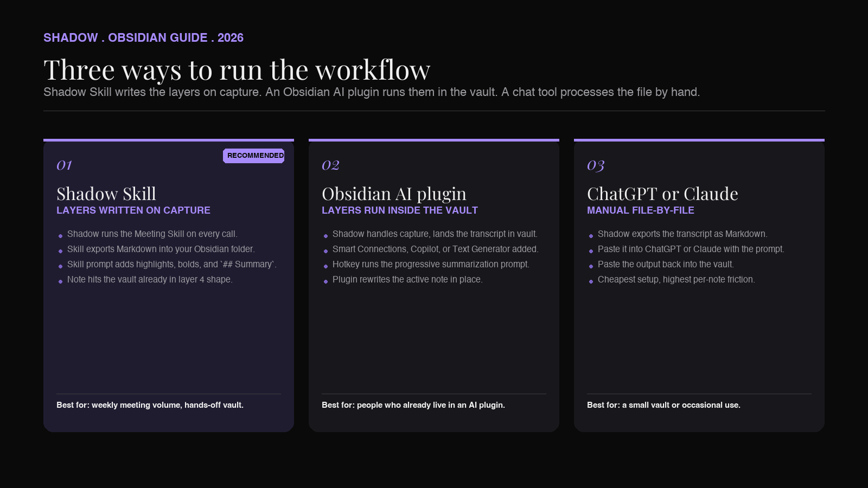Click the number '01' on first card
The image size is (868, 488).
(64, 165)
